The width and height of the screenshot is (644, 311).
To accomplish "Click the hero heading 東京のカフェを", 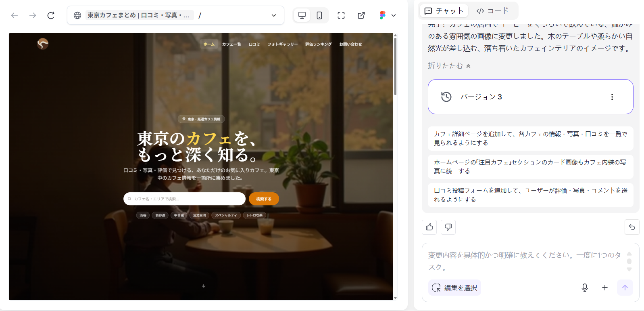I will click(197, 139).
